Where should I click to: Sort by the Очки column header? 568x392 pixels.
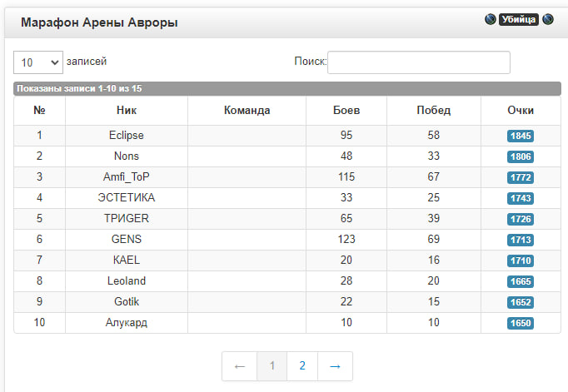(x=521, y=111)
